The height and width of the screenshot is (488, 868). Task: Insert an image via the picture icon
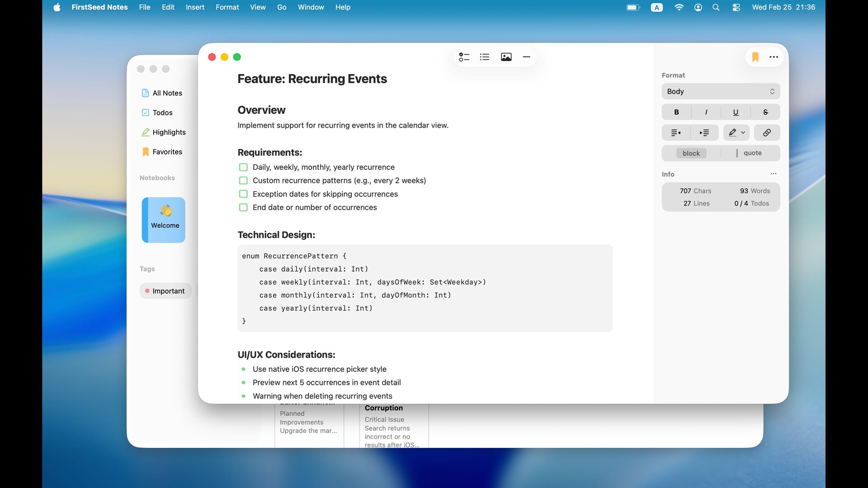pyautogui.click(x=506, y=57)
